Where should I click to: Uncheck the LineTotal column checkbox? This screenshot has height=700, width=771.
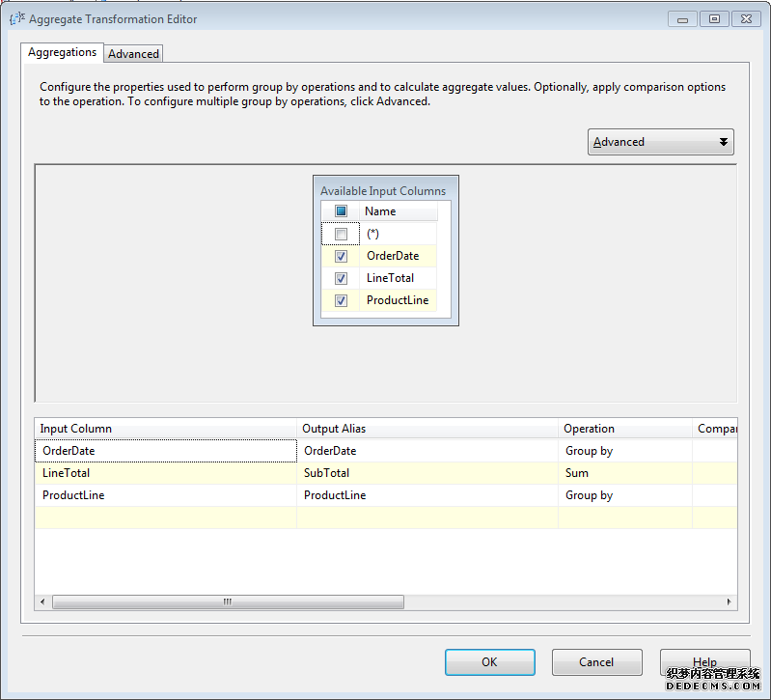pos(341,279)
